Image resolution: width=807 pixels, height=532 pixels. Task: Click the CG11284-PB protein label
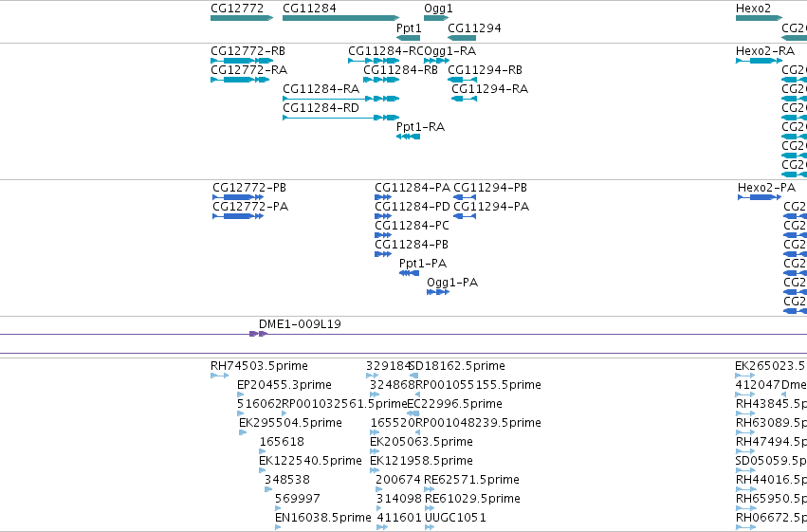(x=412, y=245)
